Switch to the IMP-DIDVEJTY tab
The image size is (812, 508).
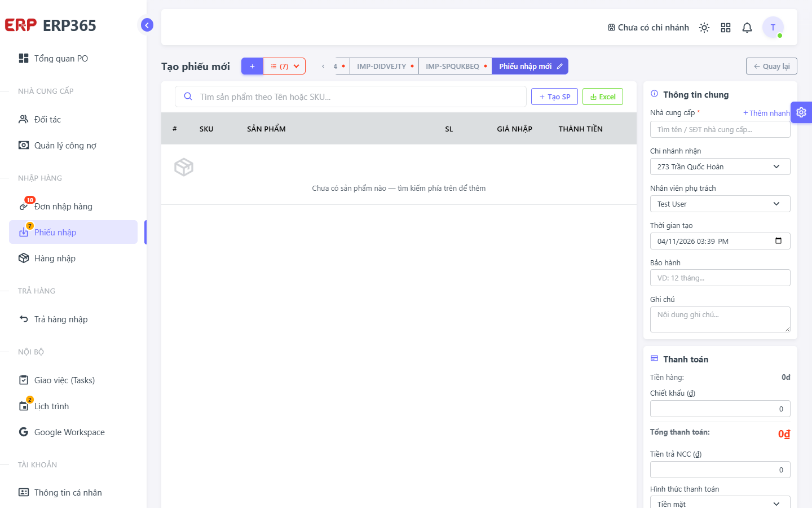(x=385, y=66)
